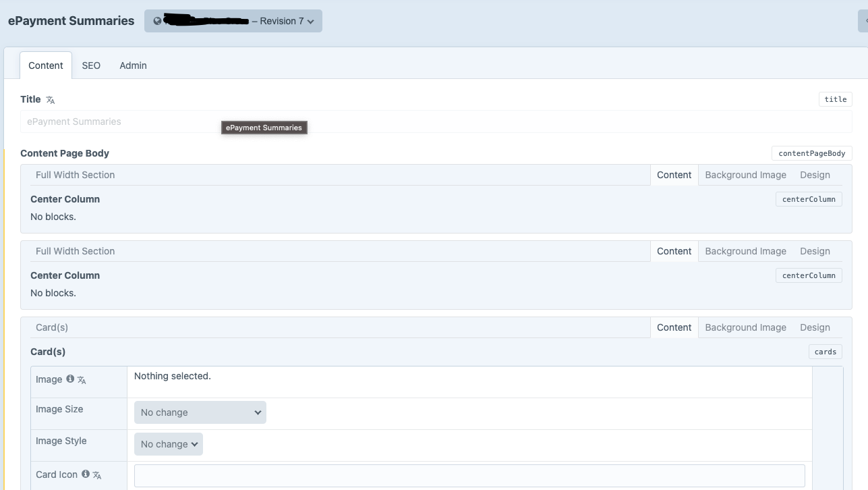Click the globe icon in the revision selector
Viewport: 868px width, 490px height.
(x=157, y=21)
